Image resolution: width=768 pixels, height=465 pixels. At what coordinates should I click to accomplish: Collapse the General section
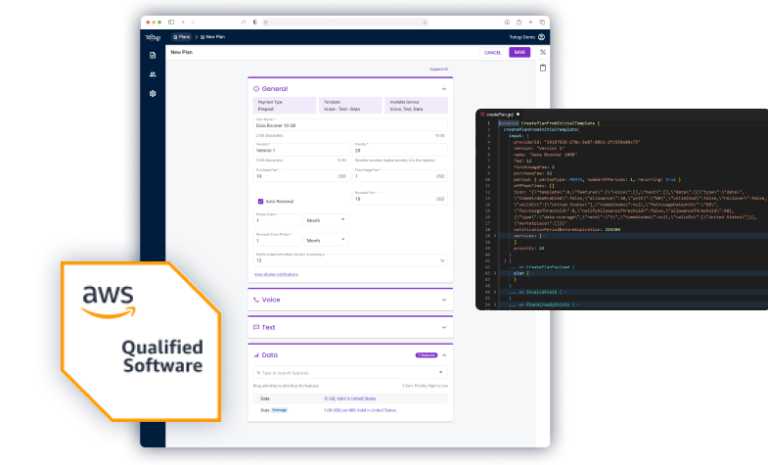click(443, 89)
